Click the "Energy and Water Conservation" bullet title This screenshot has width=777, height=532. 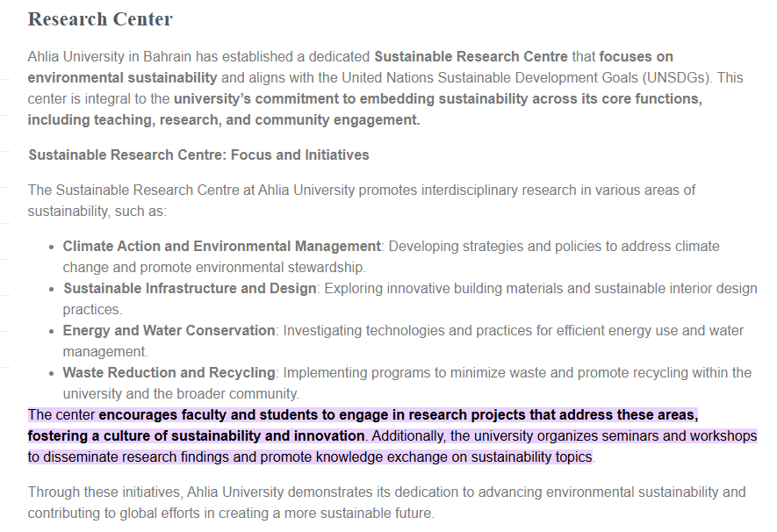[169, 330]
